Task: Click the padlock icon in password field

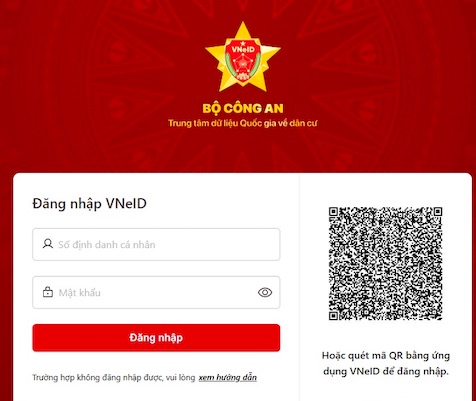Action: tap(48, 292)
